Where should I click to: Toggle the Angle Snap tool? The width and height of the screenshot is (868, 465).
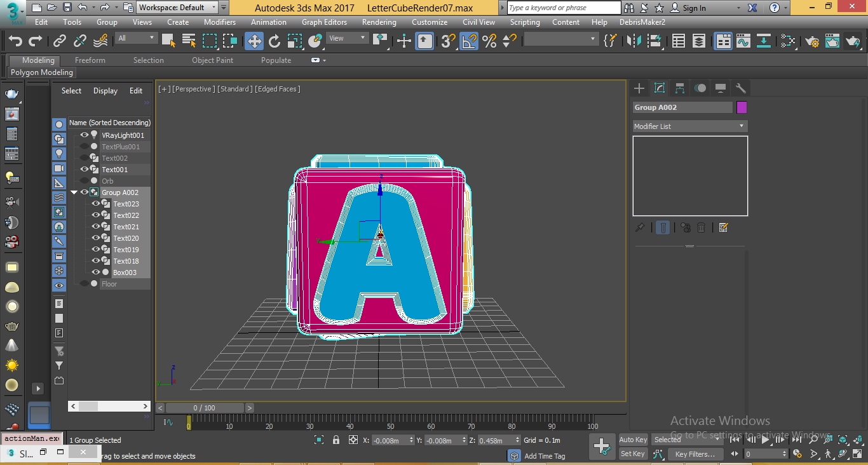pyautogui.click(x=468, y=41)
